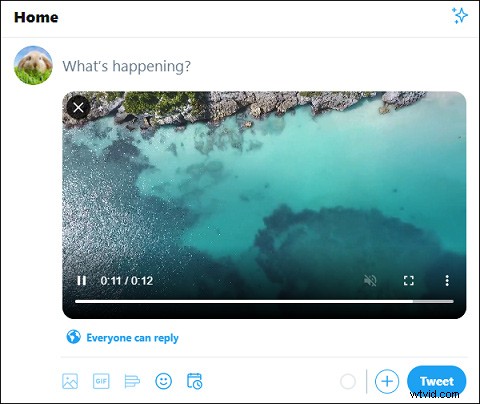Open the emoji picker
This screenshot has width=480, height=404.
pos(163,381)
